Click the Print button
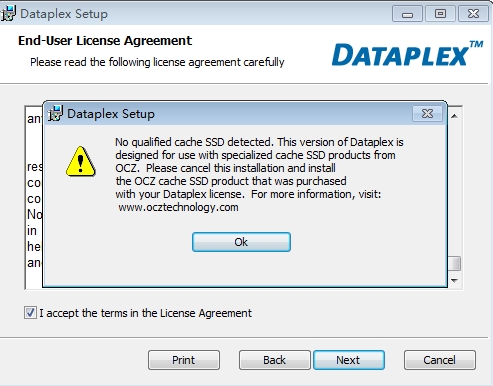 click(184, 360)
